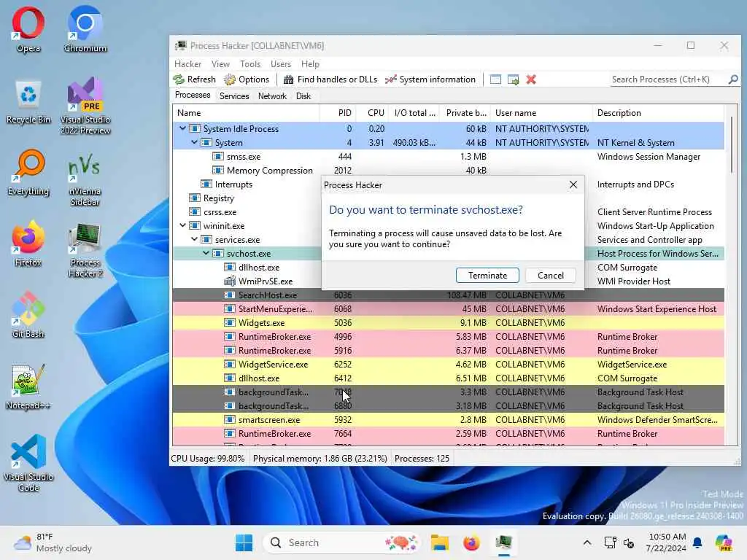Select the StartMenuExperie... process row
Screen dimensions: 747x560
tap(449, 308)
